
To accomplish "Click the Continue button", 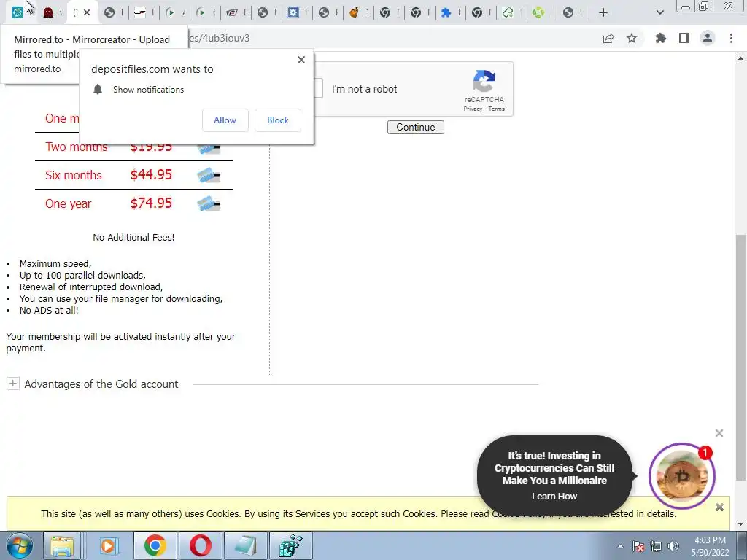I will pos(415,127).
